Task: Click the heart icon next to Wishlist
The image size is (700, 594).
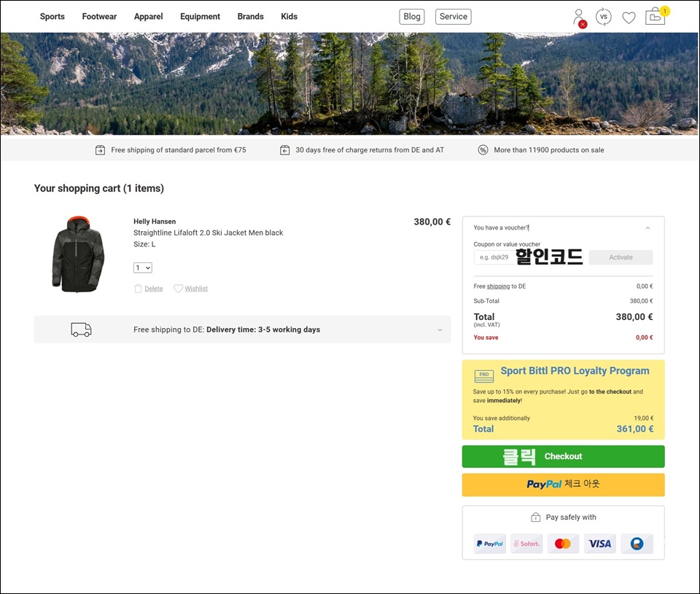Action: pyautogui.click(x=178, y=289)
